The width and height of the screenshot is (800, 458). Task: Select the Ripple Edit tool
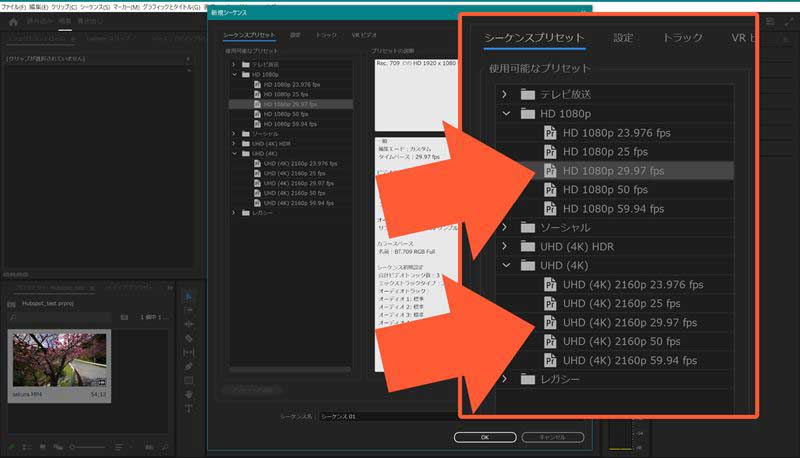[188, 324]
